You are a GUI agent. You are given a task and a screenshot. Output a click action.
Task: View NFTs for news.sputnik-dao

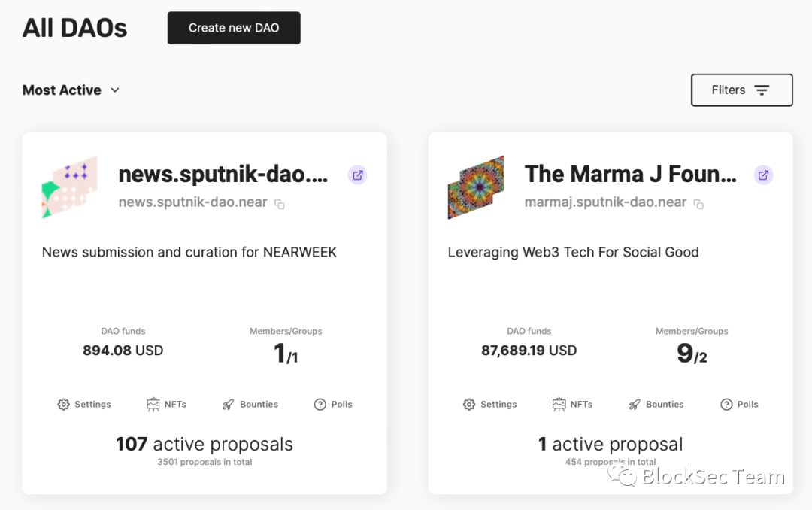coord(166,405)
